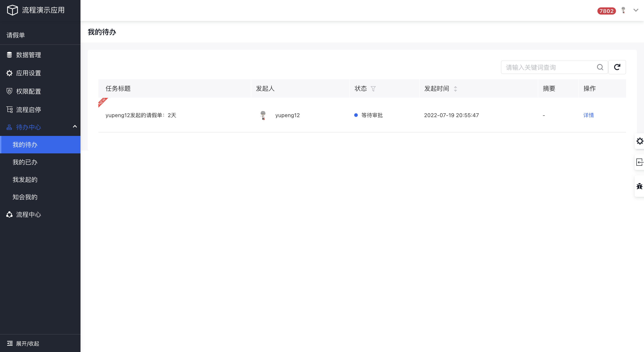Screen dimensions: 644x352
Task: Open 详情 link for yupeng12 task
Action: point(589,115)
